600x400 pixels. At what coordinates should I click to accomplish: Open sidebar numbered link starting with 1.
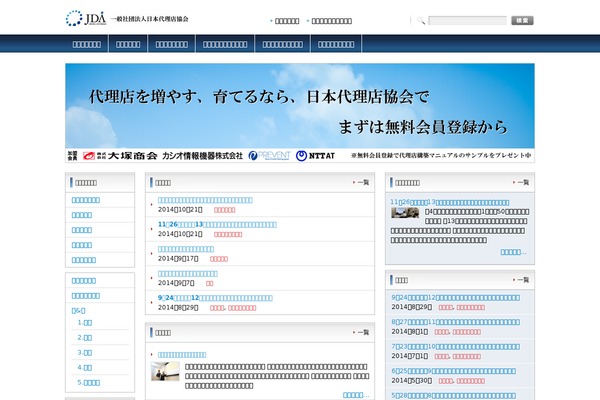pos(85,323)
